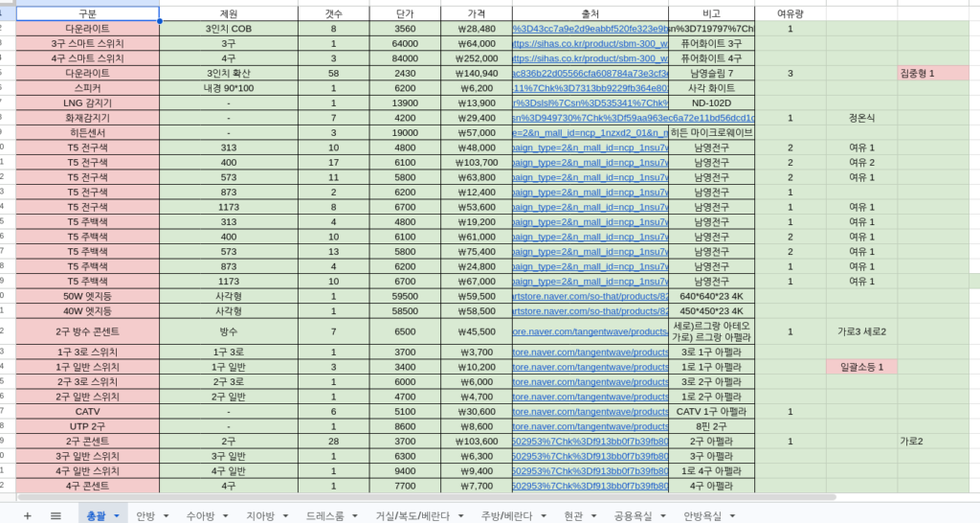
Task: Switch to the 주방/베란다 sheet tab
Action: click(x=507, y=516)
